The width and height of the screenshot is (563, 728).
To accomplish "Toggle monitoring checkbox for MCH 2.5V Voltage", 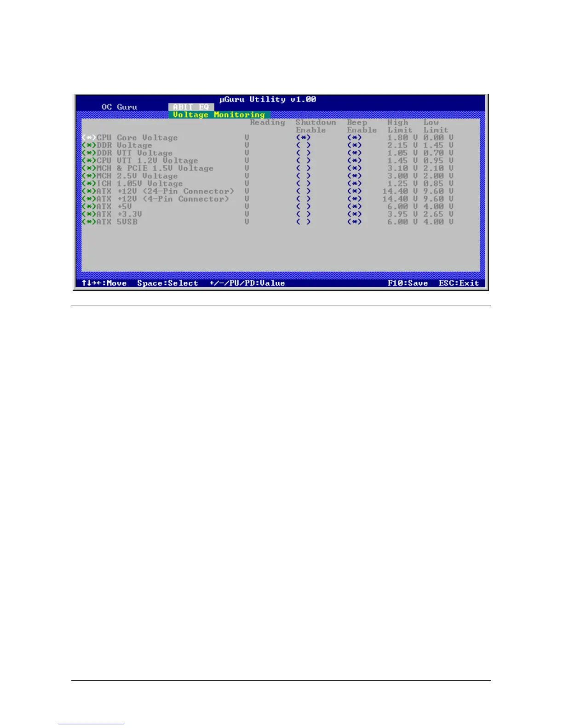I will click(89, 176).
